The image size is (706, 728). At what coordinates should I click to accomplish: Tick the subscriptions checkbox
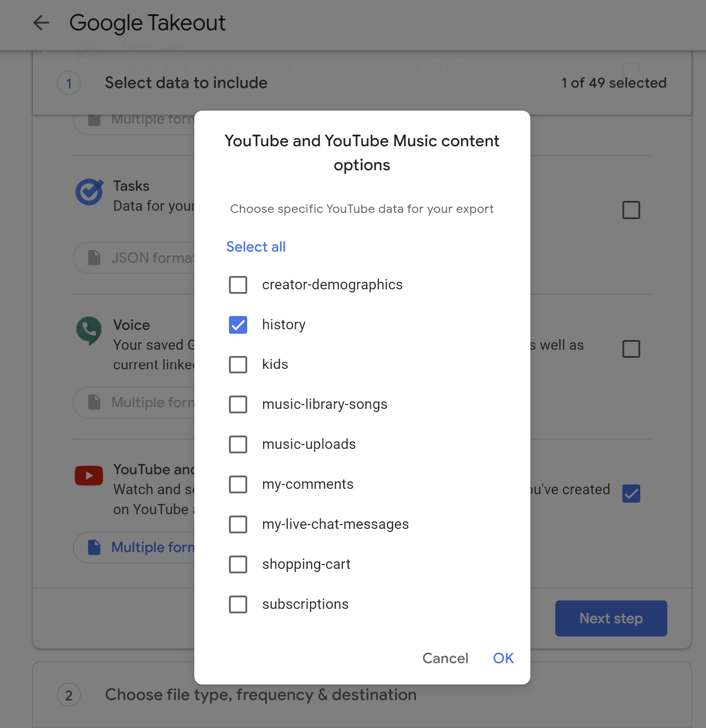click(238, 604)
